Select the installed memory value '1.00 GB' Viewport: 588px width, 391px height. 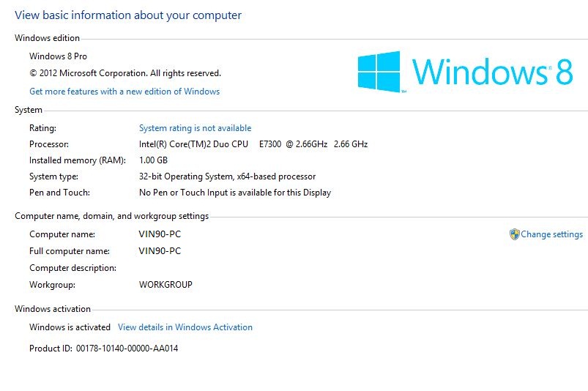pyautogui.click(x=153, y=160)
